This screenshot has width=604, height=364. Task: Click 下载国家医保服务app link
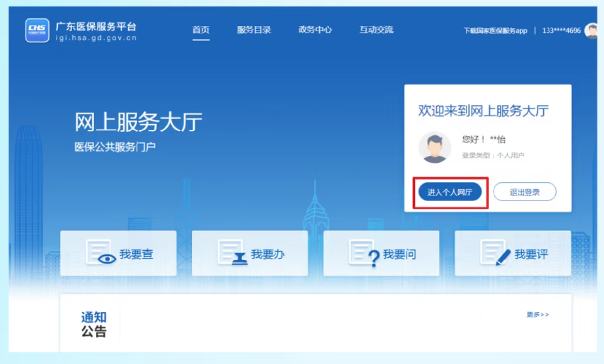coord(495,30)
